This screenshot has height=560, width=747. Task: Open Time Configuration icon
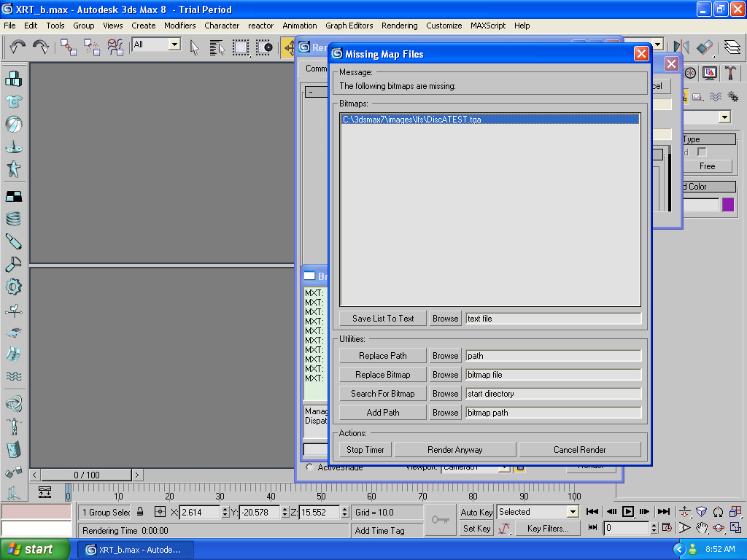(x=667, y=528)
